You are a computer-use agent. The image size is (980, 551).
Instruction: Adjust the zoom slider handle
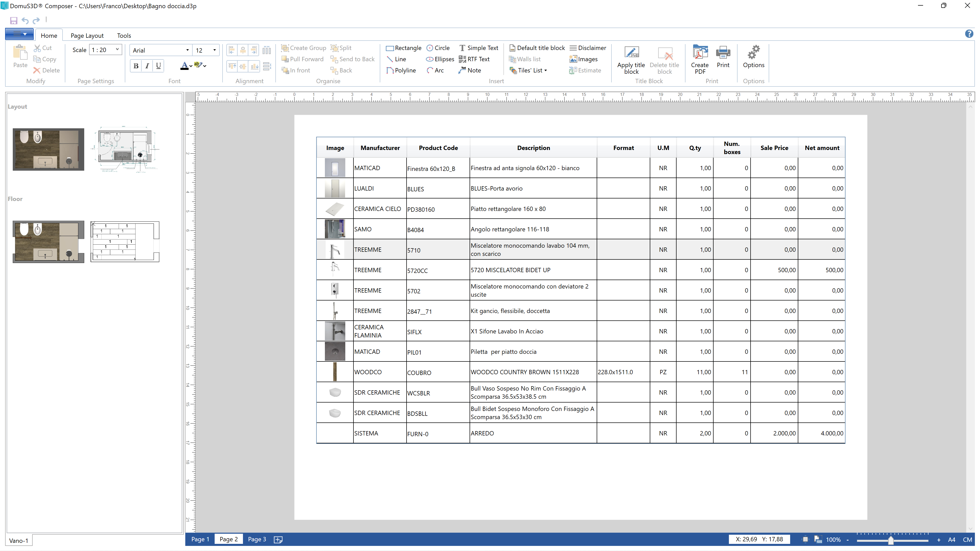pyautogui.click(x=891, y=540)
